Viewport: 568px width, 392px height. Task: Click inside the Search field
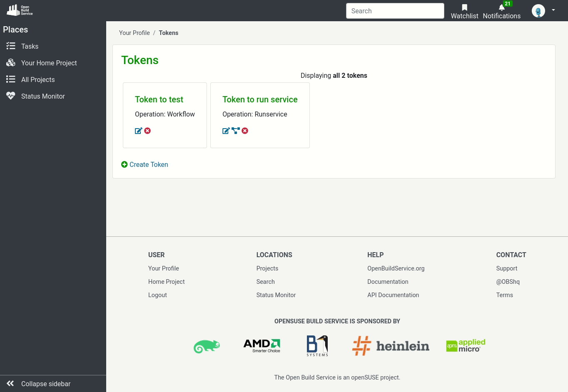[395, 11]
